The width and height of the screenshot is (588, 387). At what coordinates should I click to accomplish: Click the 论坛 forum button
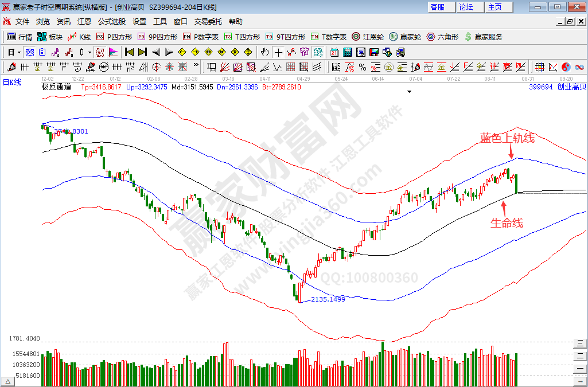[x=466, y=7]
